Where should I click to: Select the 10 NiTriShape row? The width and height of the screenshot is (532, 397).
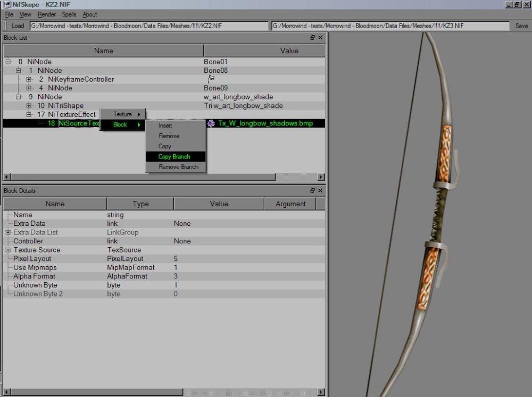coord(164,106)
